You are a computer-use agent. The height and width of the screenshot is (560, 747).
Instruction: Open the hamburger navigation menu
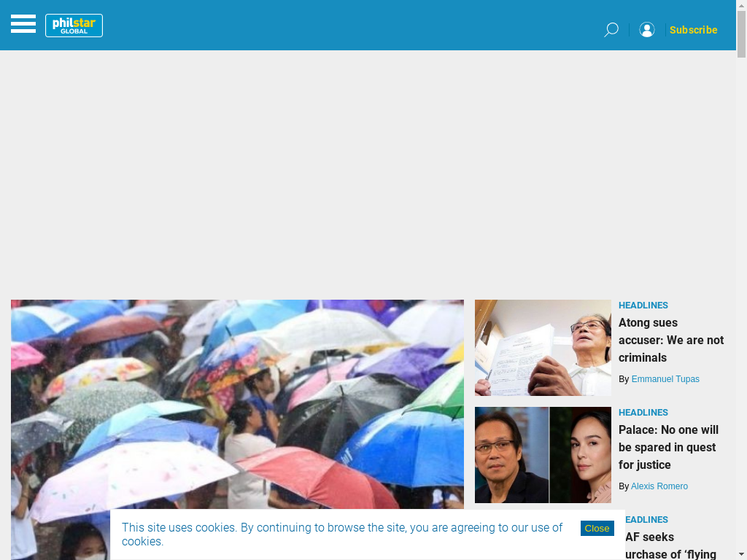click(x=23, y=24)
